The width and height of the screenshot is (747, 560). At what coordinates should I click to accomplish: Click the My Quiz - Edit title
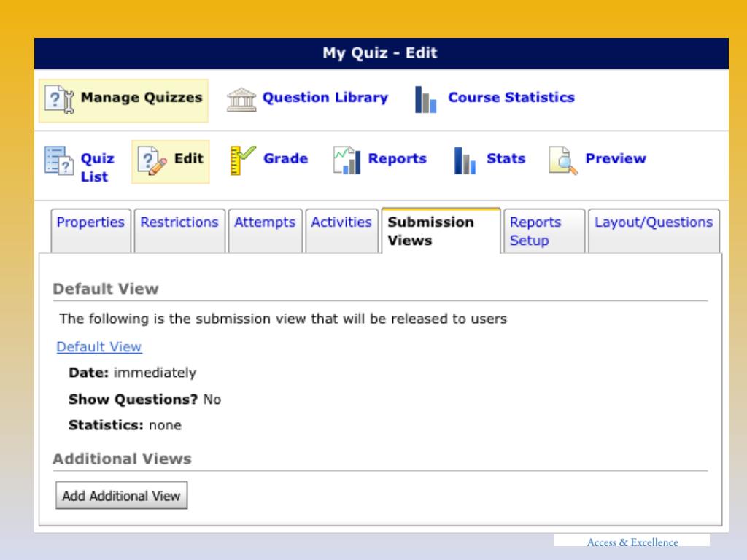click(379, 52)
